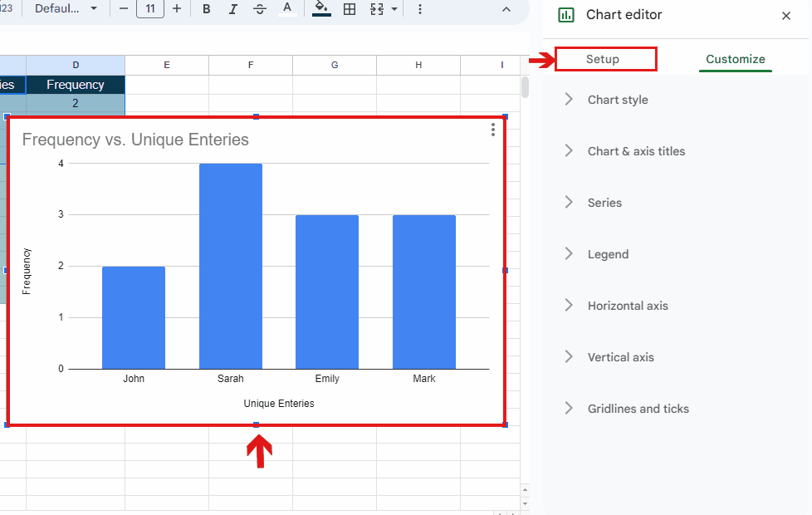Click the Unique Enteries axis title
This screenshot has width=812, height=515.
coord(279,404)
